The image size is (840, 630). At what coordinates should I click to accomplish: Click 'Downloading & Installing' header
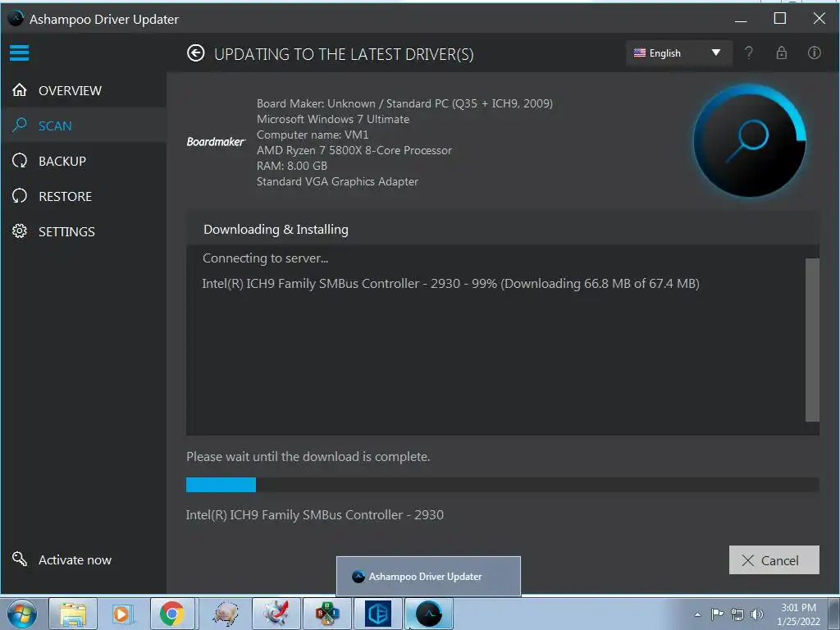276,230
